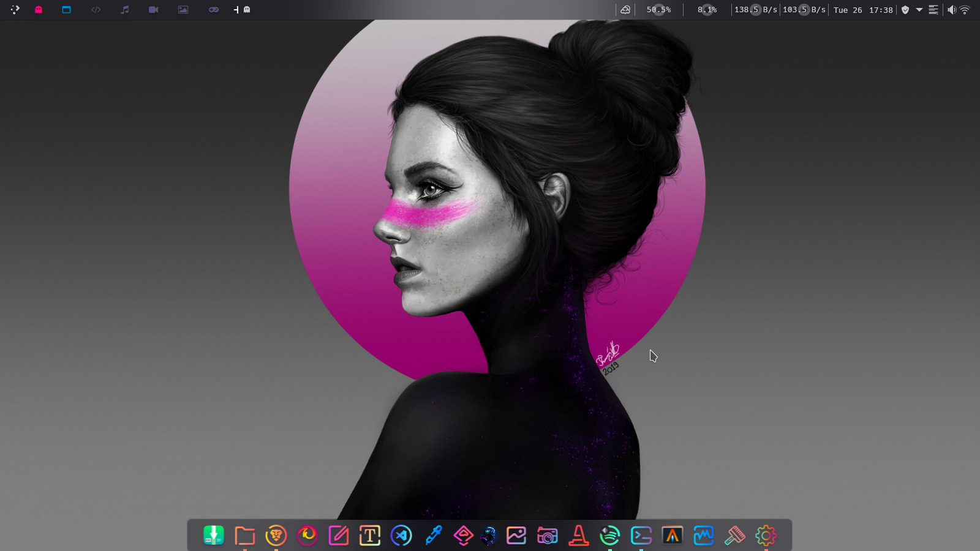Viewport: 980px width, 551px height.
Task: Launch the pink diamond app in dock
Action: point(464,536)
